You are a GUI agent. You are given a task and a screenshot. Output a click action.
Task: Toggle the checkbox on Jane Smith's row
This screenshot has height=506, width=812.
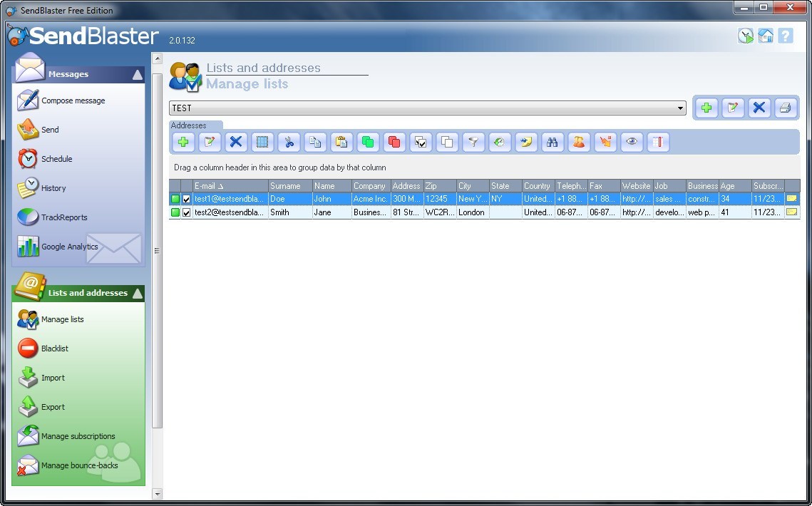click(187, 212)
